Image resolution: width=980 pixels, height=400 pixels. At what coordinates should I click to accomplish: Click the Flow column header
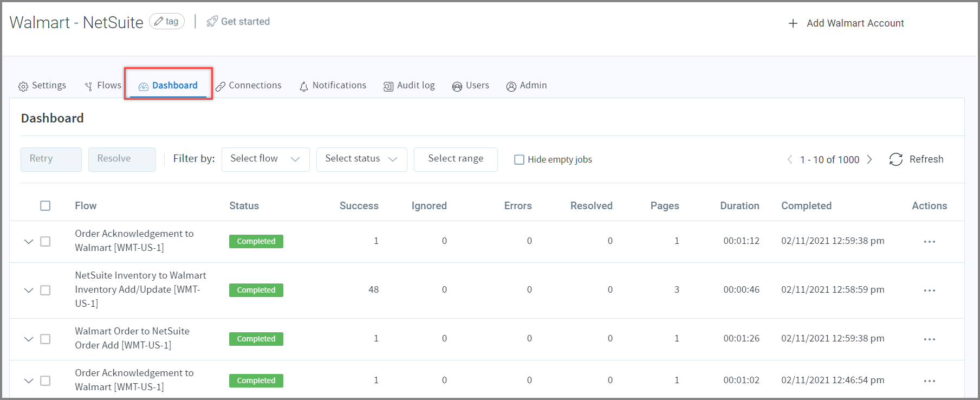pyautogui.click(x=86, y=206)
